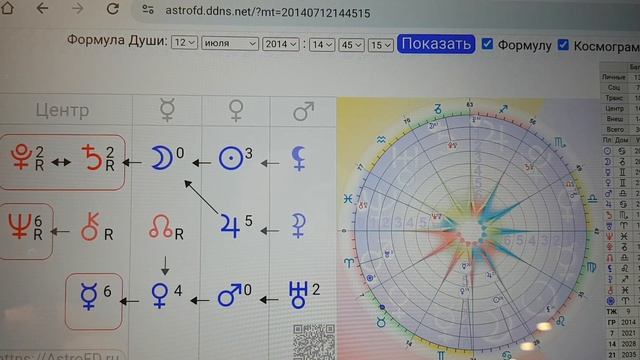
Task: Click the Mercury column header symbol
Action: pos(167,110)
